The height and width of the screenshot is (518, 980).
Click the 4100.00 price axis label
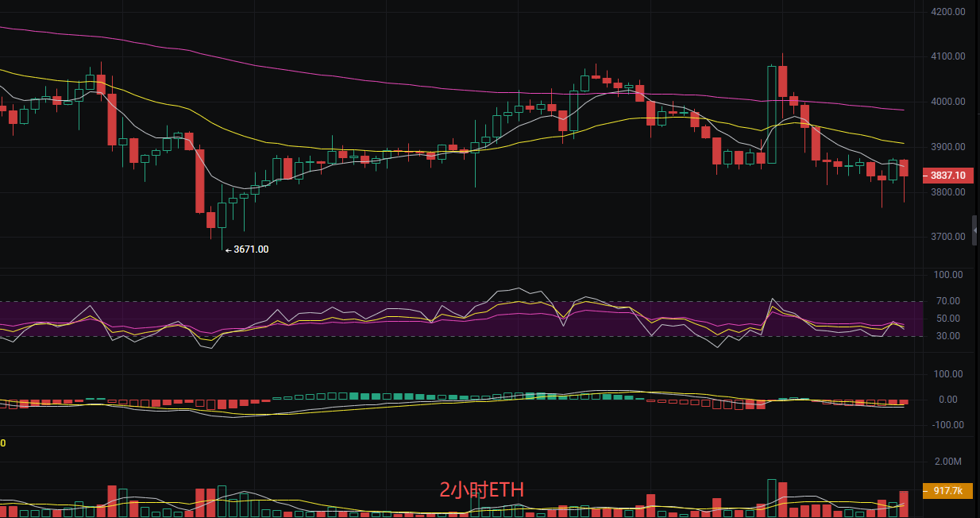click(948, 56)
